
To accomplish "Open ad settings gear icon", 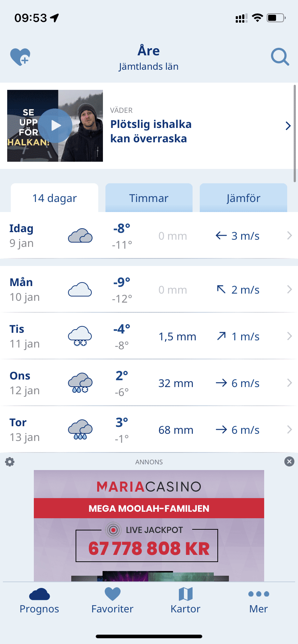I will click(10, 462).
